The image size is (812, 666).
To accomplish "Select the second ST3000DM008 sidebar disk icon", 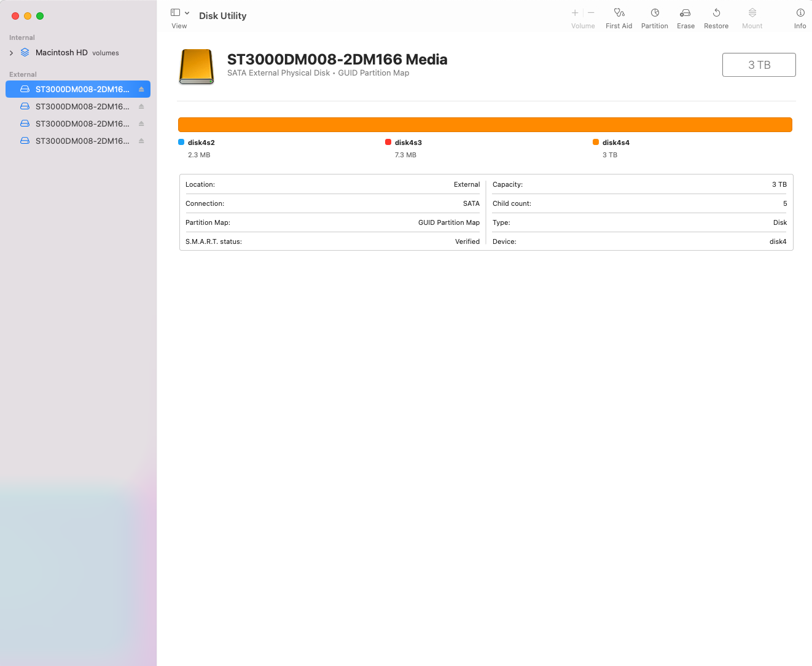I will coord(25,106).
